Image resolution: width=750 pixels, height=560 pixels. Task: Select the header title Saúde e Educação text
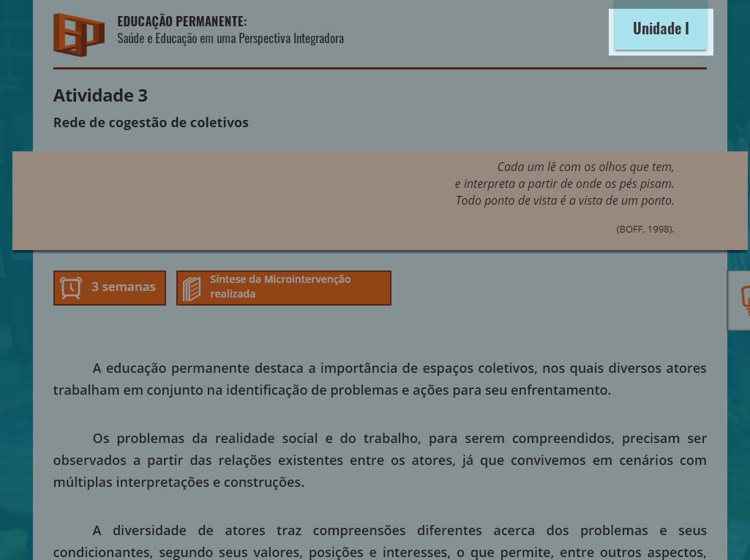click(x=230, y=38)
